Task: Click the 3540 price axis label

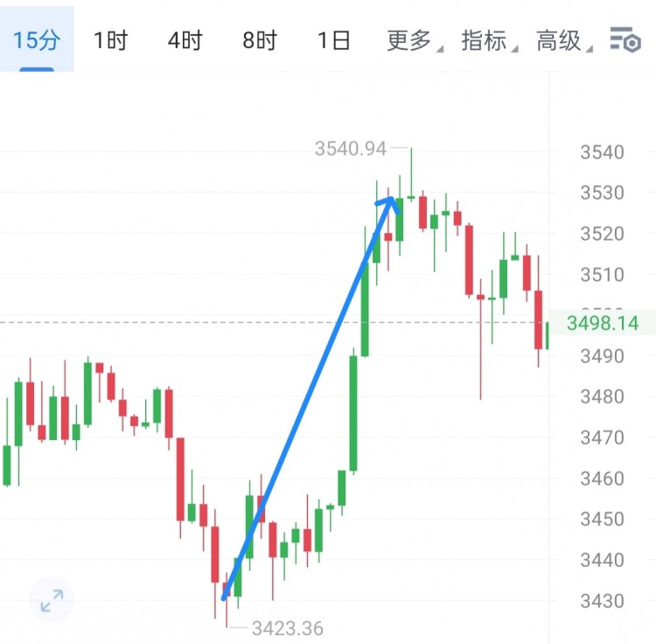Action: 602,153
